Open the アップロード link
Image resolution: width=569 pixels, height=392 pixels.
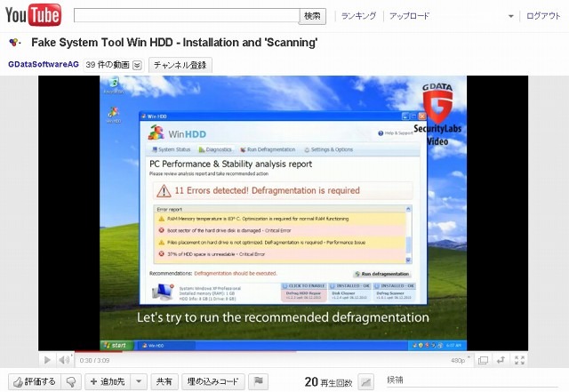[409, 16]
